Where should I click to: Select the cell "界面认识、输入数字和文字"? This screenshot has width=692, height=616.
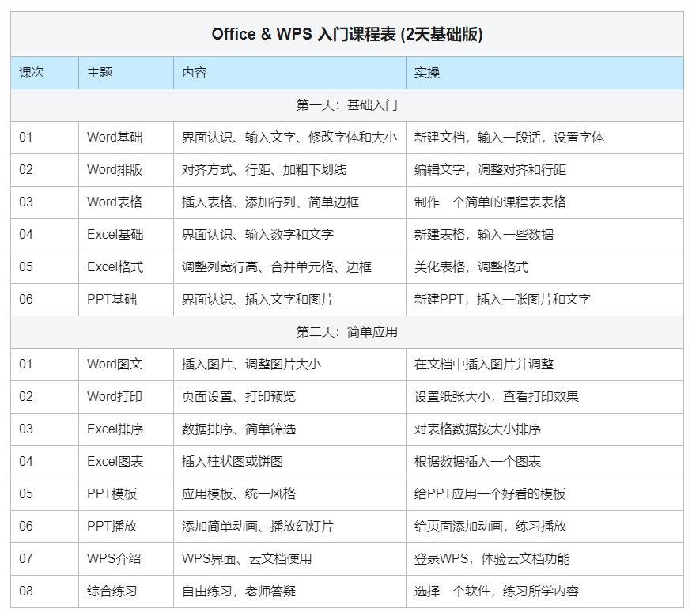click(289, 235)
